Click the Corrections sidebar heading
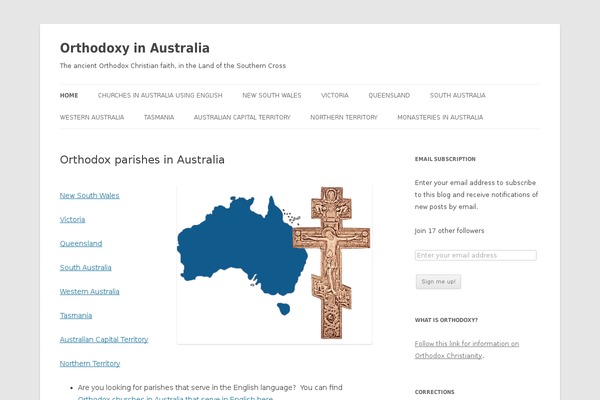The width and height of the screenshot is (600, 400). (434, 392)
